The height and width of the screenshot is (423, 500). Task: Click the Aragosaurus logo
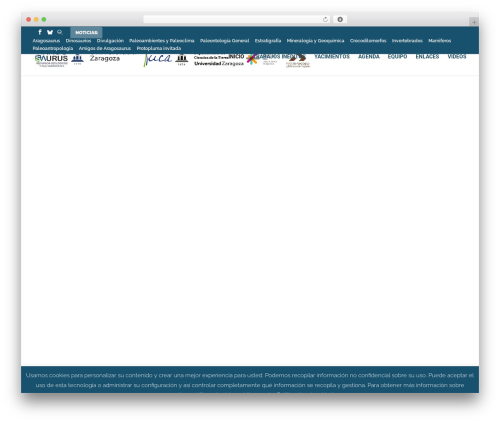[x=51, y=60]
